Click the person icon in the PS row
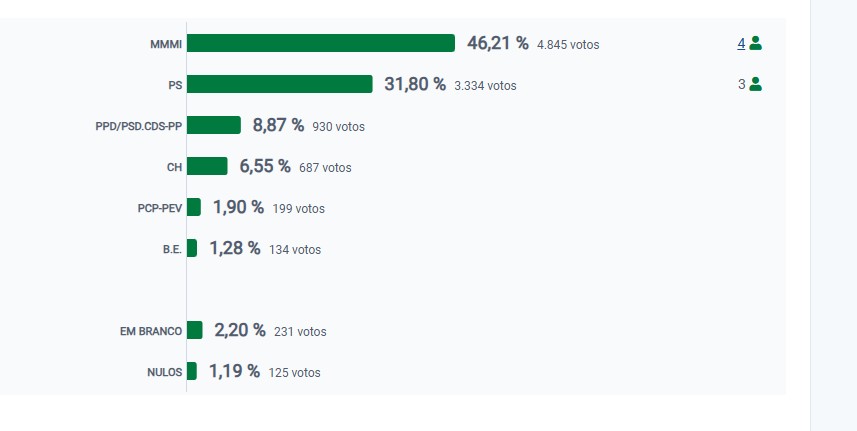Screen dimensions: 857x431 click(x=756, y=84)
